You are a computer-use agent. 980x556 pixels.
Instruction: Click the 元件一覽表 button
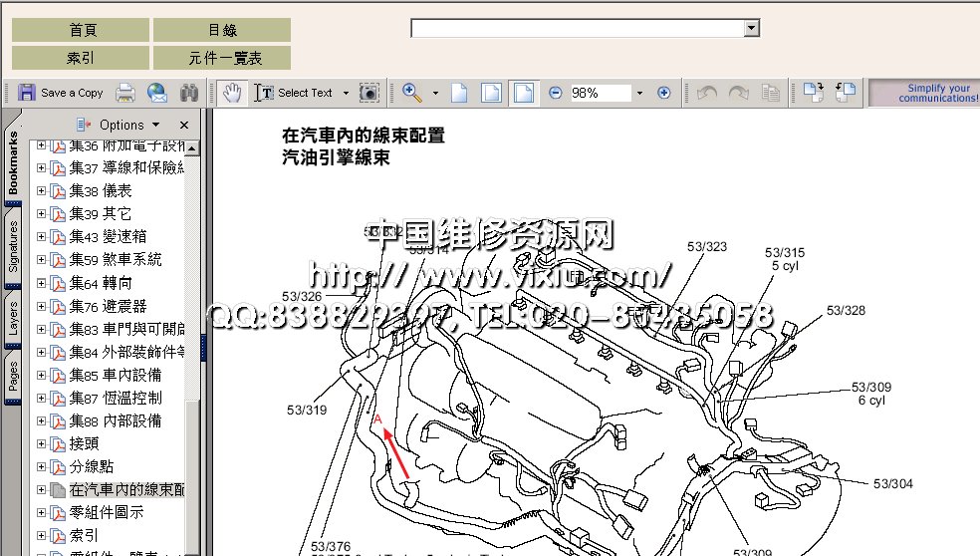click(222, 58)
